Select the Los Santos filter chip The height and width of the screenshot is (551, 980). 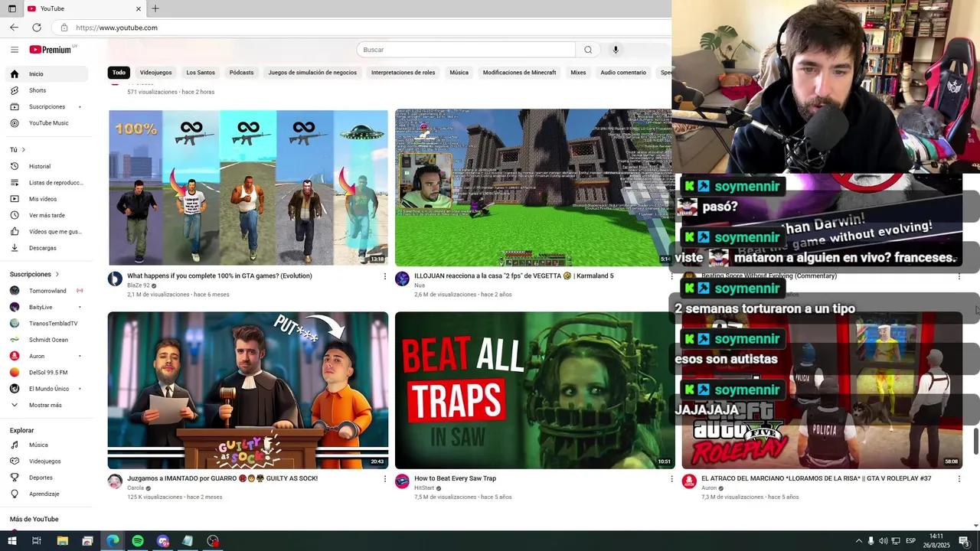coord(201,73)
